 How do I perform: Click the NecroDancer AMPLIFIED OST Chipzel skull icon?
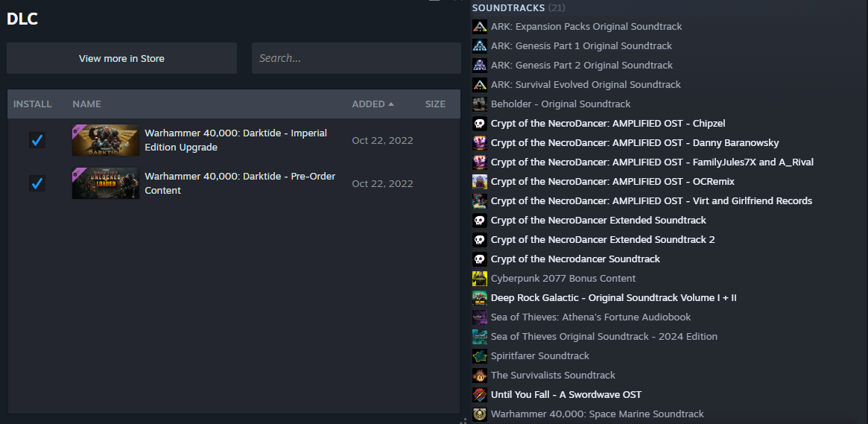(x=480, y=124)
